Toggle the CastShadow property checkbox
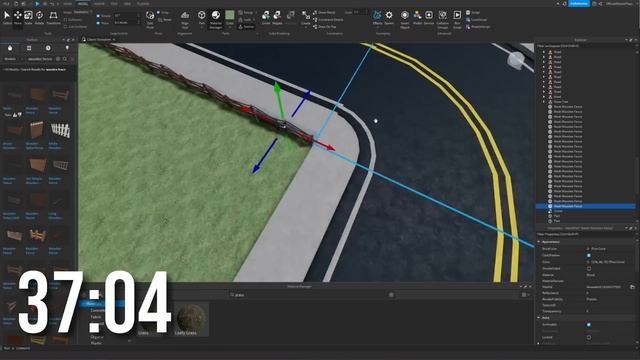Screen dimensions: 640x360 [589, 255]
